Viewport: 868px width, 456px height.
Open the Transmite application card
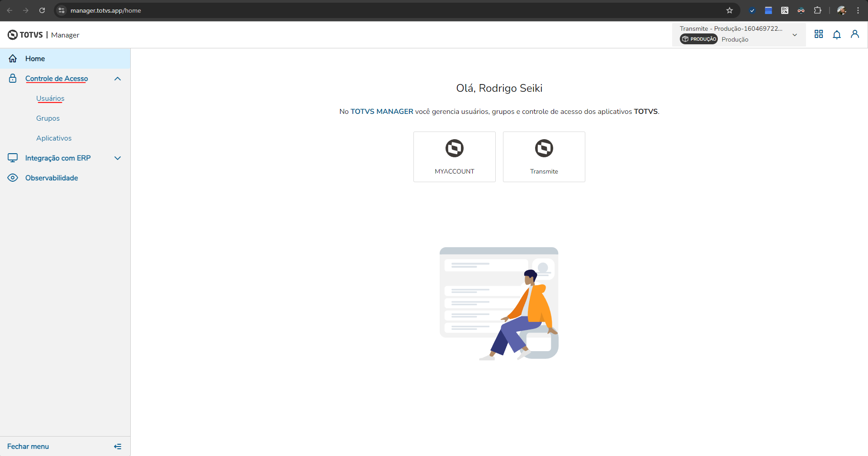click(544, 157)
